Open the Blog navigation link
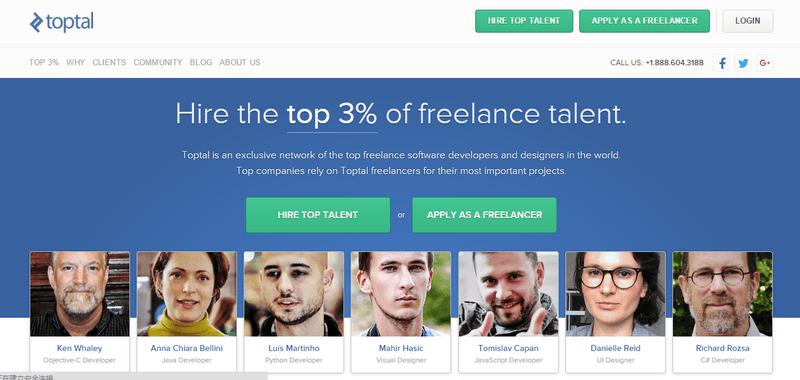The image size is (800, 380). pyautogui.click(x=201, y=62)
